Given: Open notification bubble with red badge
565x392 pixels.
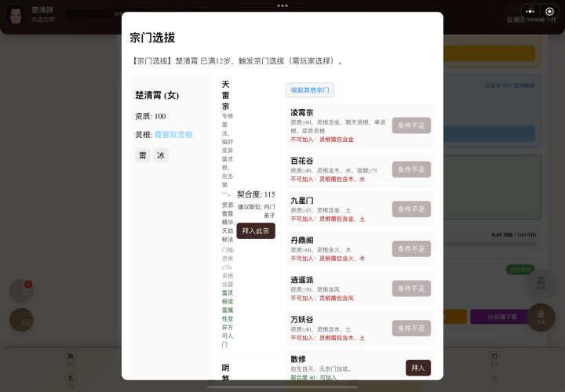Looking at the screenshot, I should 22,291.
